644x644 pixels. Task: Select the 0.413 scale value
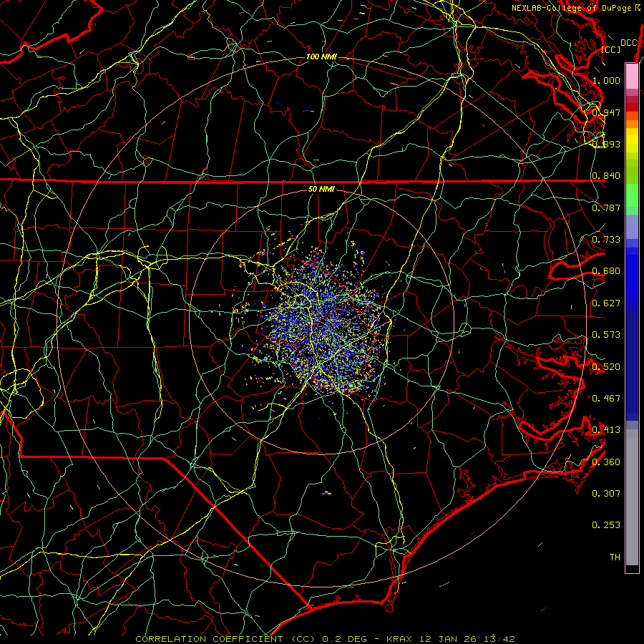point(606,429)
